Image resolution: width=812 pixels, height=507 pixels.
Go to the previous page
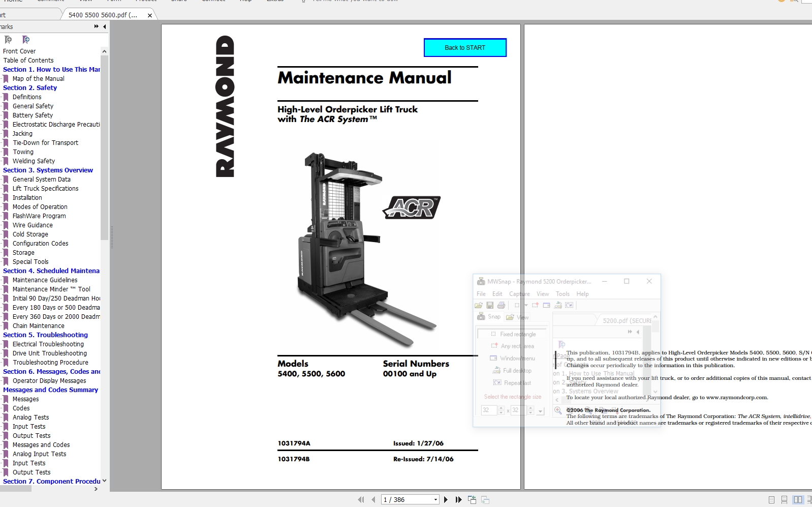click(x=373, y=500)
